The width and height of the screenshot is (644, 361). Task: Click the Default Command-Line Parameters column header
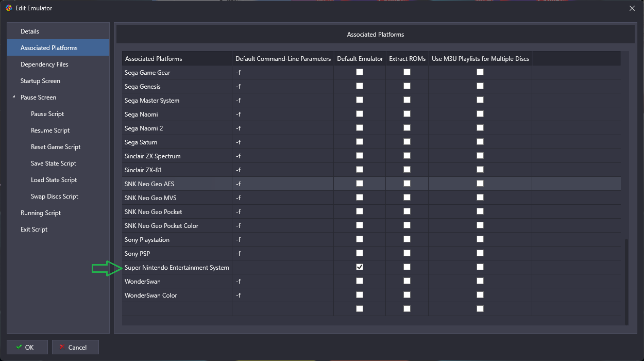[x=283, y=58]
